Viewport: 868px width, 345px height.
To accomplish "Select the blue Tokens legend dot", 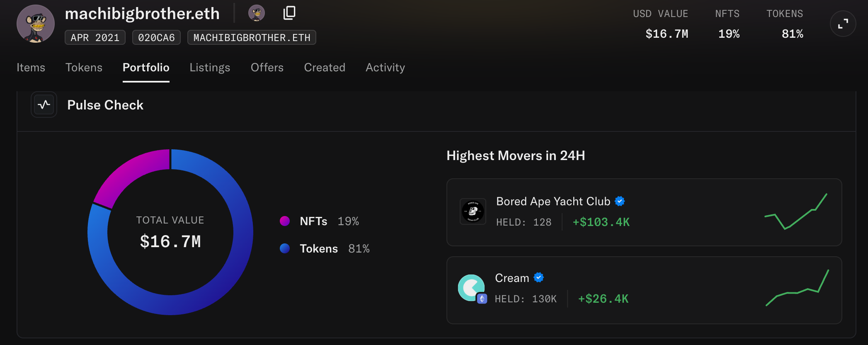I will click(x=285, y=248).
